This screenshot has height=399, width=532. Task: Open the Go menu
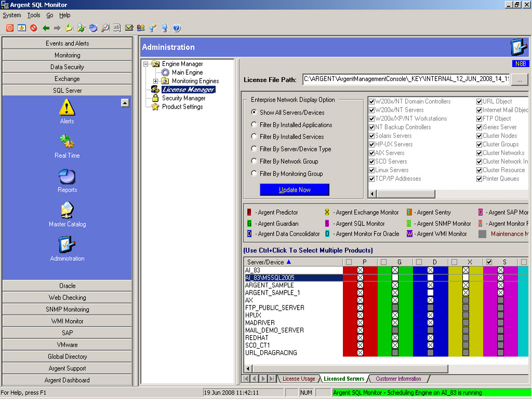[50, 15]
